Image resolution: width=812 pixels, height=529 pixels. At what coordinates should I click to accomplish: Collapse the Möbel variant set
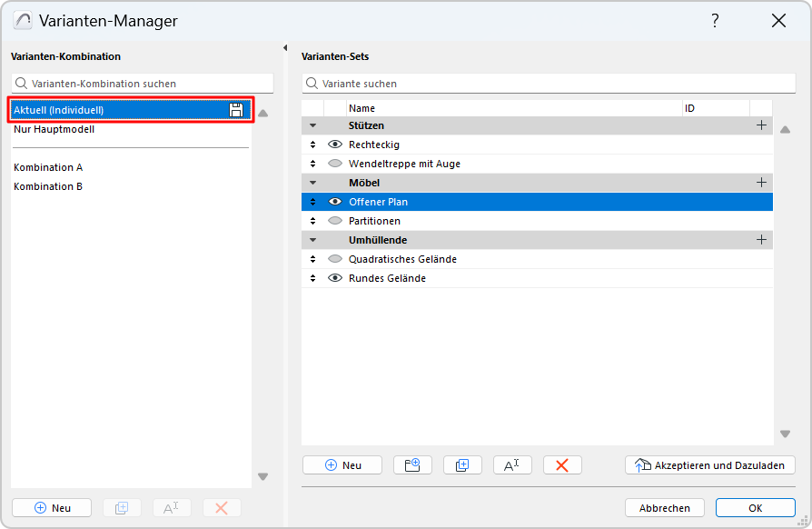[x=312, y=183]
